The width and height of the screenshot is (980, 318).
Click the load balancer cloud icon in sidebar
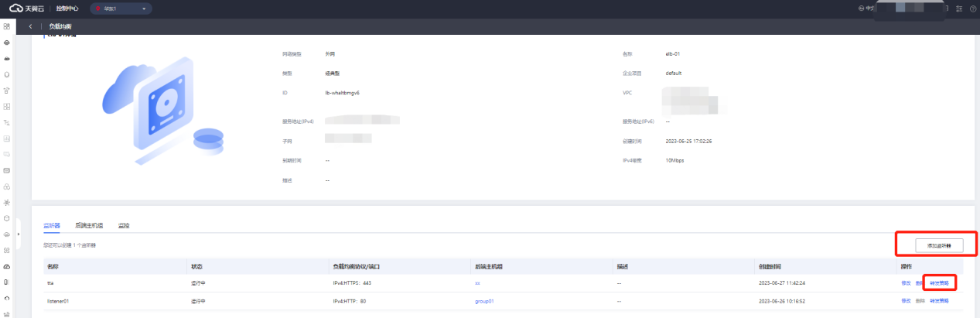pos(7,265)
